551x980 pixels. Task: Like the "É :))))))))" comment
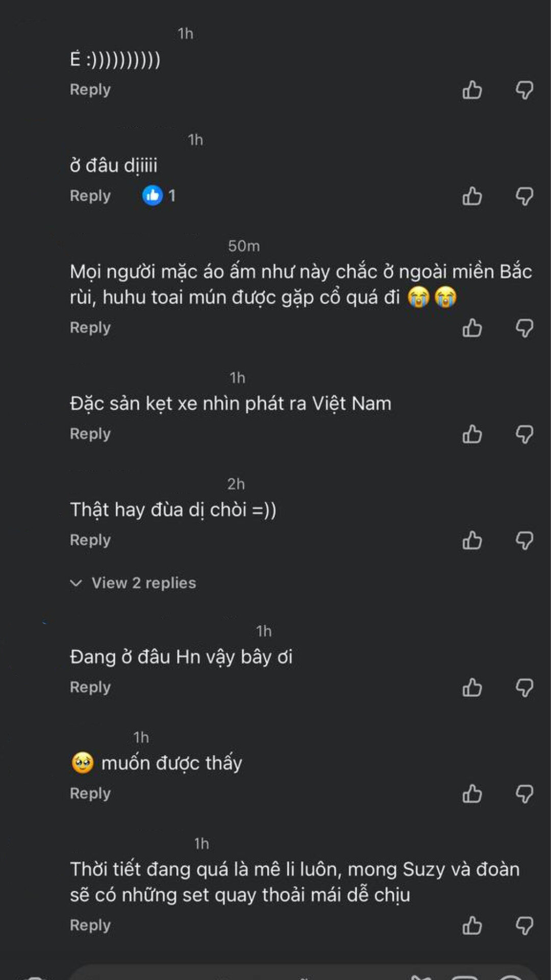point(472,90)
